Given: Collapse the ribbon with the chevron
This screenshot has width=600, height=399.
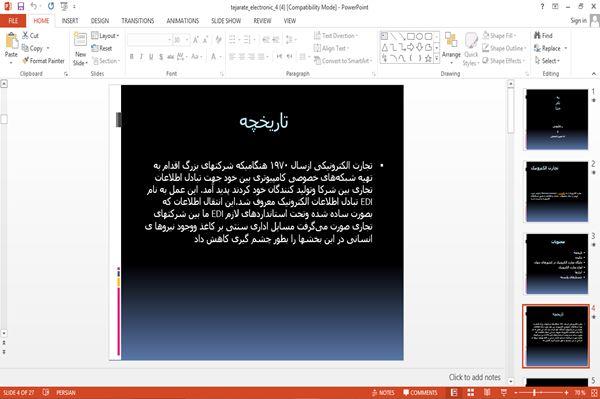Looking at the screenshot, I should pyautogui.click(x=594, y=73).
